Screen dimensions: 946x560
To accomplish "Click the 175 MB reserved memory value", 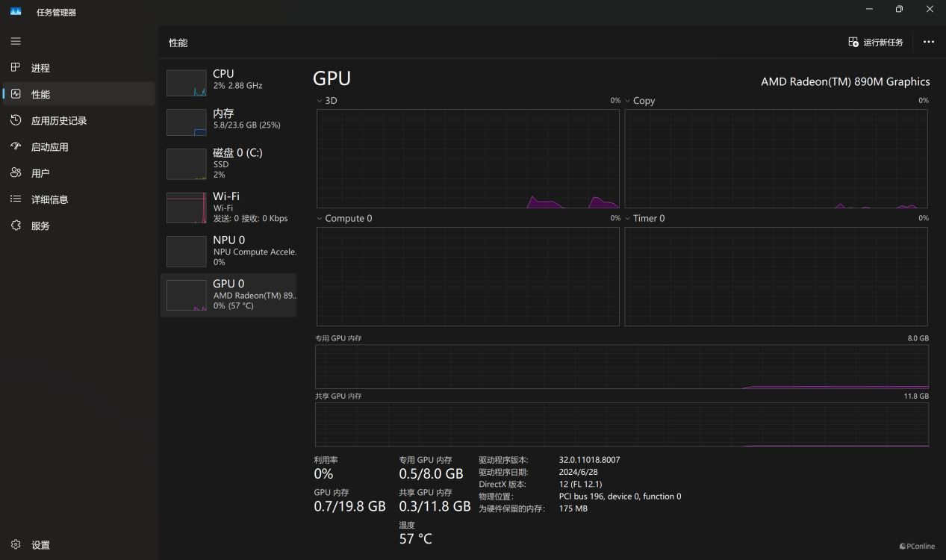I will 573,508.
